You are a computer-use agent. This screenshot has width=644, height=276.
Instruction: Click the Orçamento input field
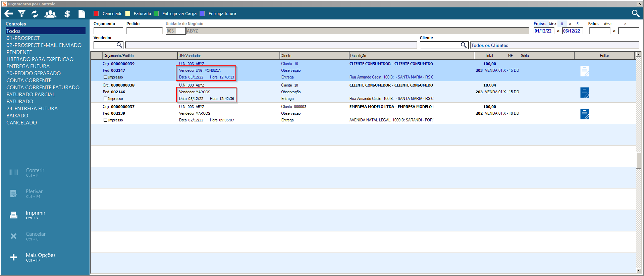coord(108,31)
